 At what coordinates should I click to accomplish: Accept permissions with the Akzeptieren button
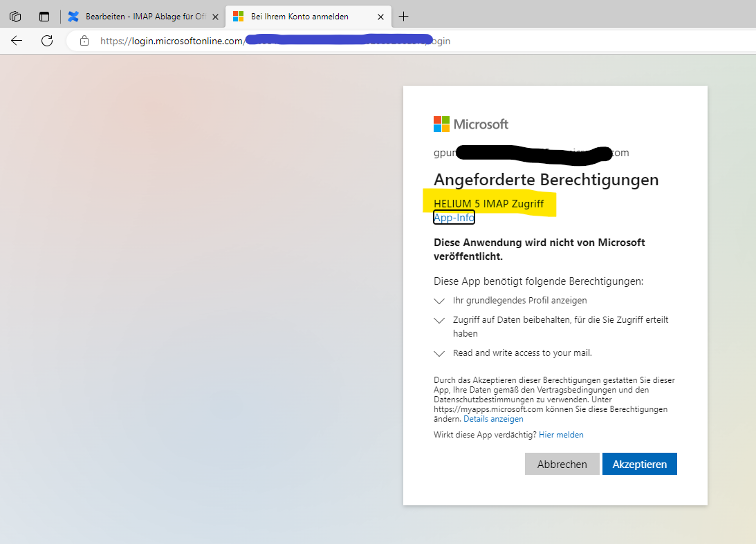pyautogui.click(x=639, y=464)
